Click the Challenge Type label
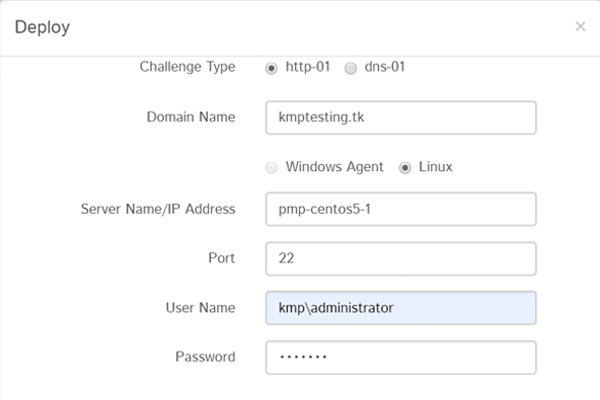Screen dimensions: 600x400 (188, 67)
